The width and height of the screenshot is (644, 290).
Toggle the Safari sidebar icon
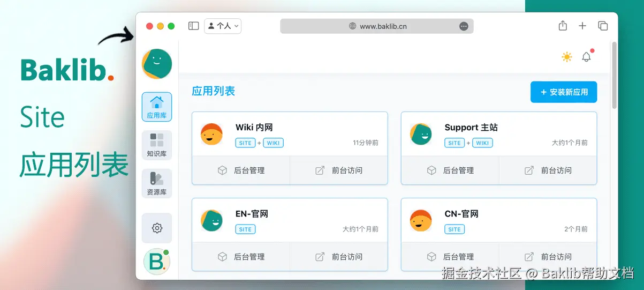click(x=194, y=26)
